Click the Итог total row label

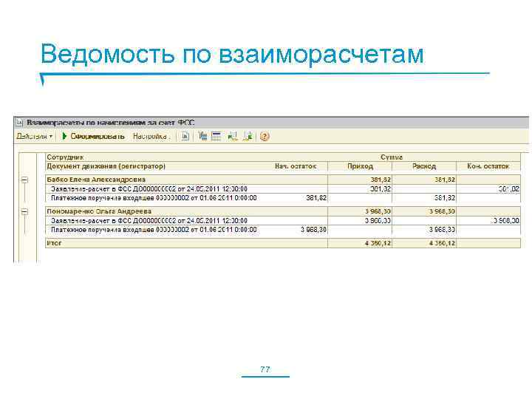coord(54,243)
